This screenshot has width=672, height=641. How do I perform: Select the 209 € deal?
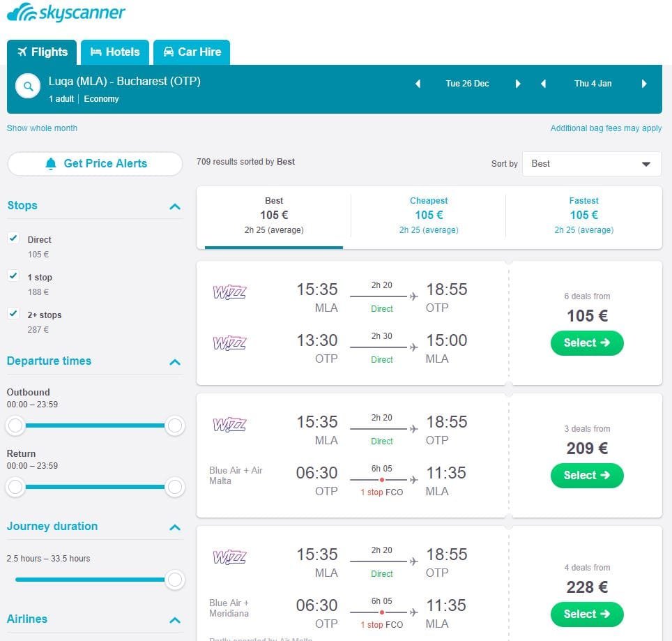(587, 476)
